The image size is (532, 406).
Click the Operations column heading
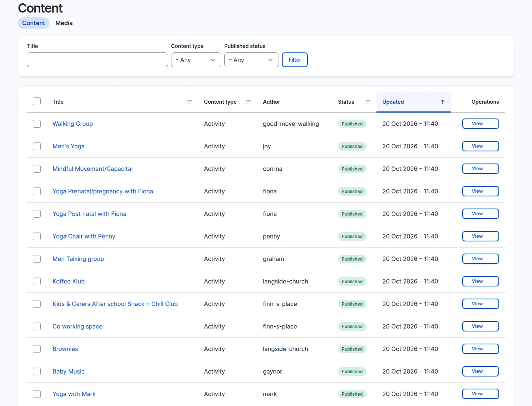tap(485, 102)
